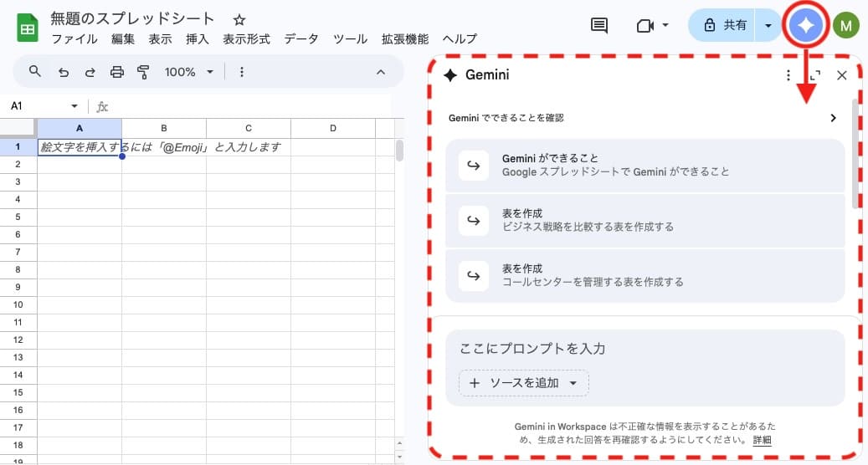Click the ここにプロンプトを入力 prompt field
The image size is (868, 465).
(645, 349)
